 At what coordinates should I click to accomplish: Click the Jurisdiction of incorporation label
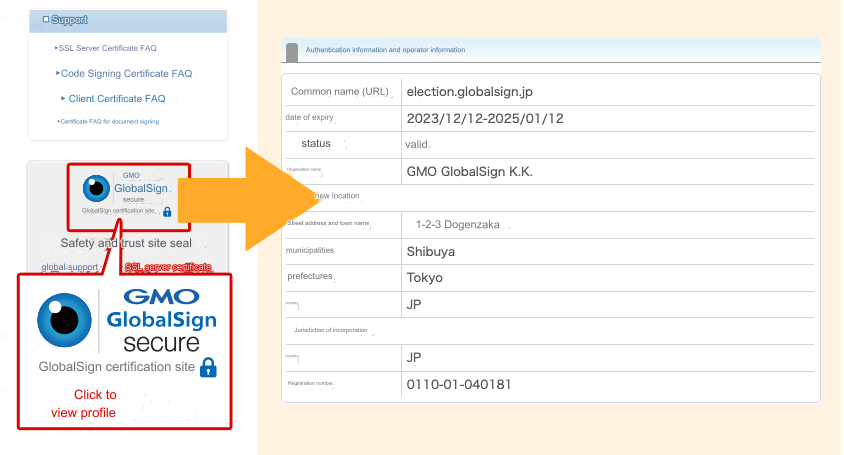330,330
